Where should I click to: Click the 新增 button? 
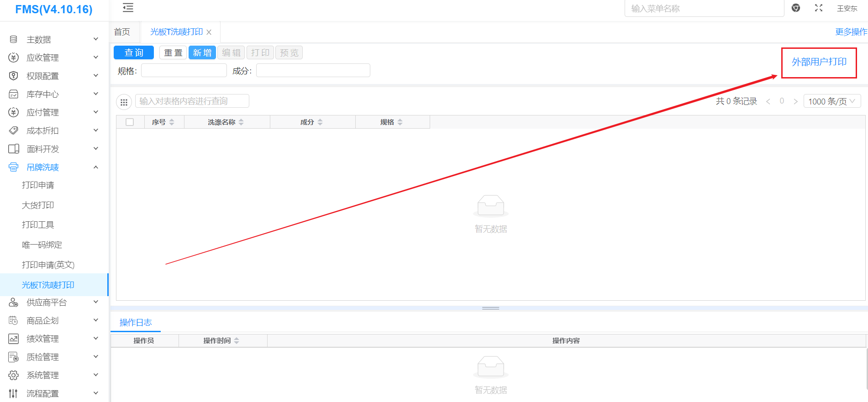pos(202,53)
